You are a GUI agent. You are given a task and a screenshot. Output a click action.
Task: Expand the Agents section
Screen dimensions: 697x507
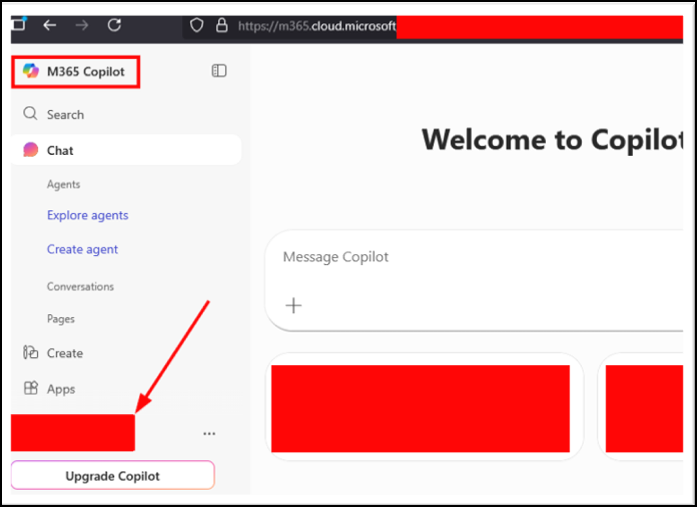63,184
